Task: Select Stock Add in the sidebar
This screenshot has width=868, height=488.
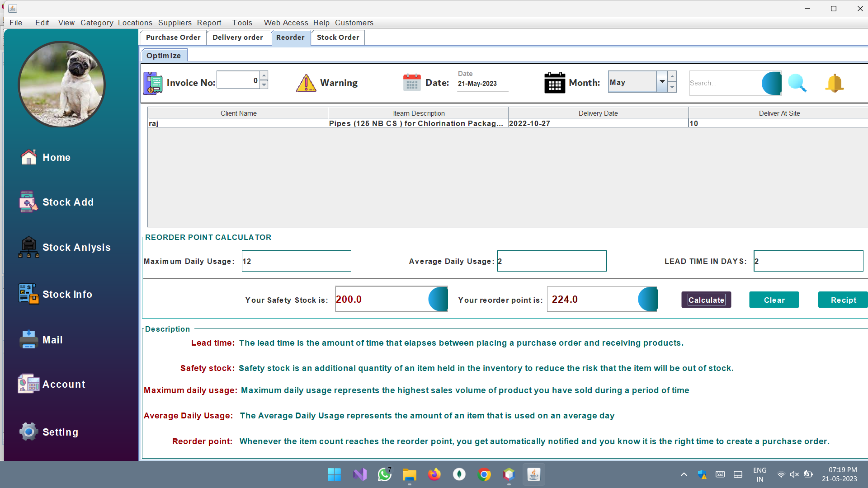Action: pyautogui.click(x=68, y=202)
